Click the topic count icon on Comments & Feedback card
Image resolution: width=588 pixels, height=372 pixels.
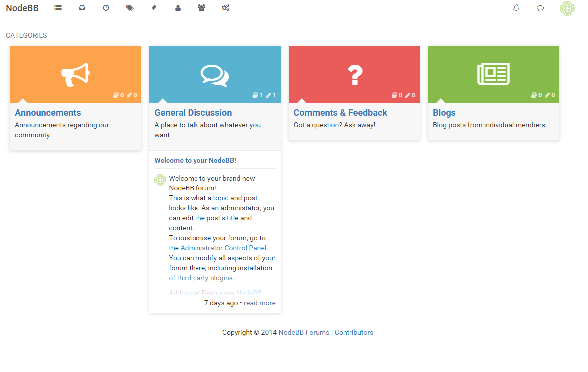[394, 95]
